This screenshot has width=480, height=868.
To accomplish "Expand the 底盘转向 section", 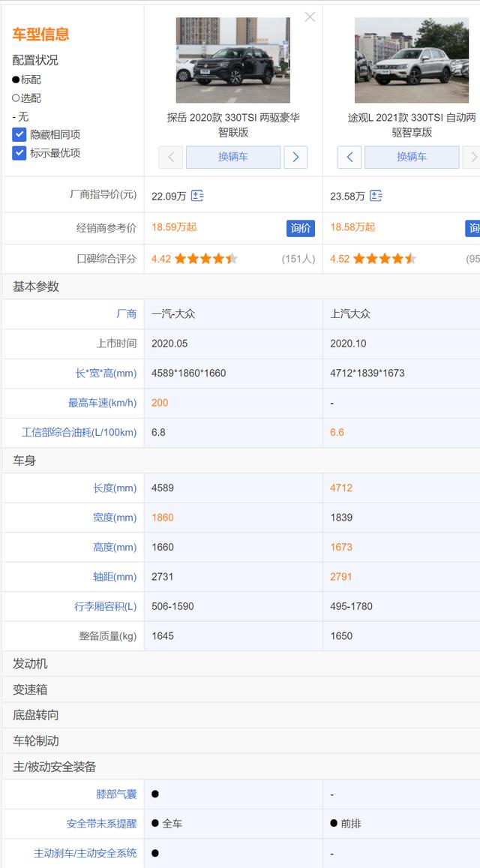I will click(x=241, y=715).
